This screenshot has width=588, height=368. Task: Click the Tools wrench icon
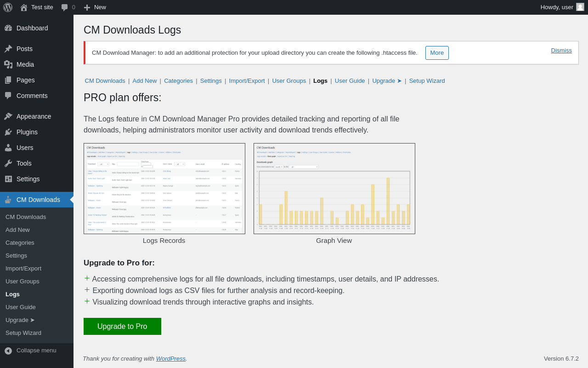[x=8, y=163]
